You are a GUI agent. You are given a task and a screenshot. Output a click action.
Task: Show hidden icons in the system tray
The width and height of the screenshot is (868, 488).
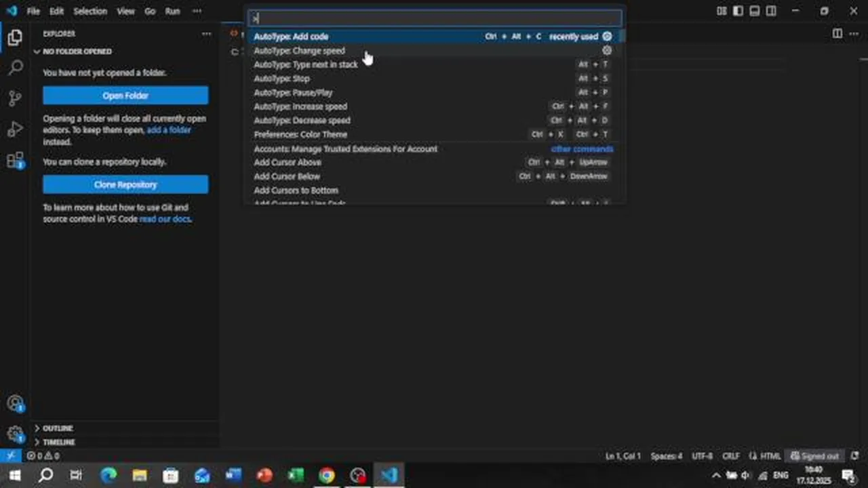pos(717,475)
